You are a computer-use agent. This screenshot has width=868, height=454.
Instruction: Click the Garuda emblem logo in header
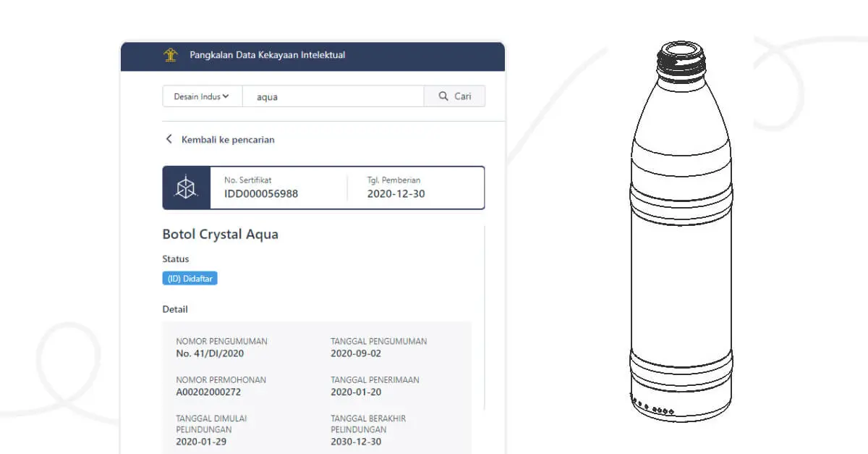click(171, 55)
